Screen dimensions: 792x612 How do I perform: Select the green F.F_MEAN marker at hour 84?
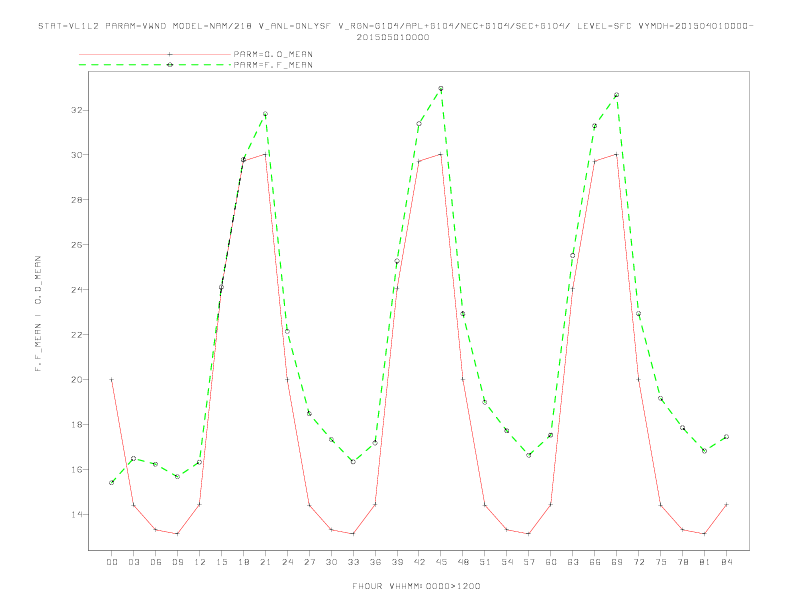tap(726, 437)
